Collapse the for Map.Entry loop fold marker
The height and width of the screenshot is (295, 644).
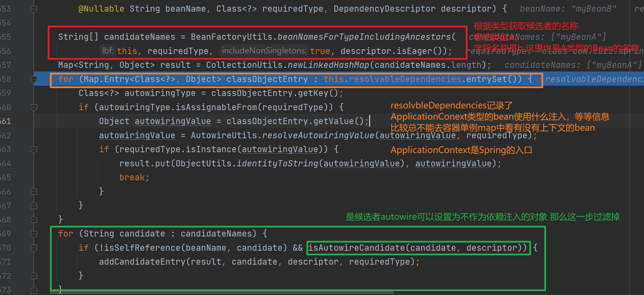pos(34,79)
